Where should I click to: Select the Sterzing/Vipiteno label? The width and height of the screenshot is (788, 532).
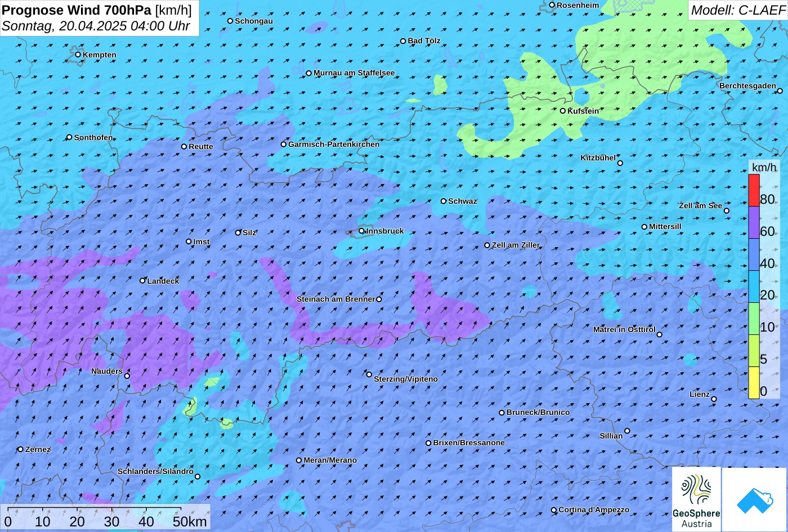coord(406,379)
